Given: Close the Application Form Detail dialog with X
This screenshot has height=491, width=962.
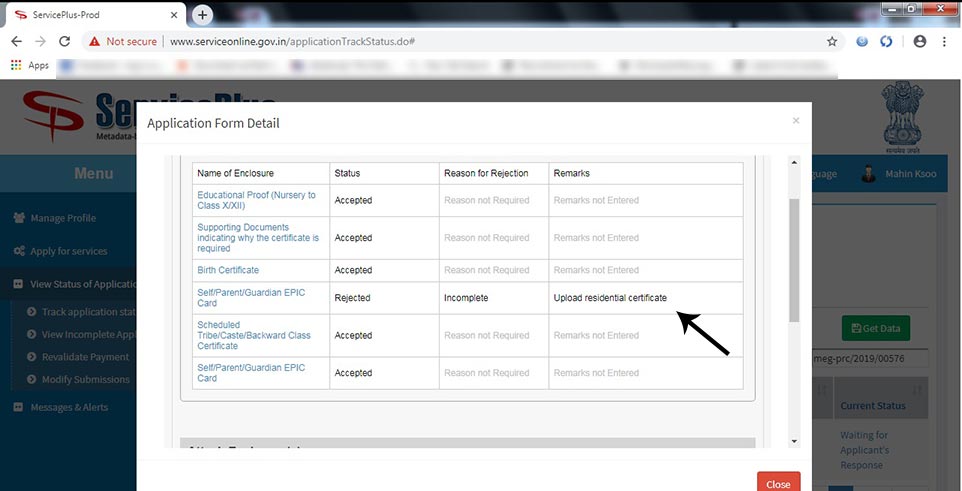Looking at the screenshot, I should 796,120.
